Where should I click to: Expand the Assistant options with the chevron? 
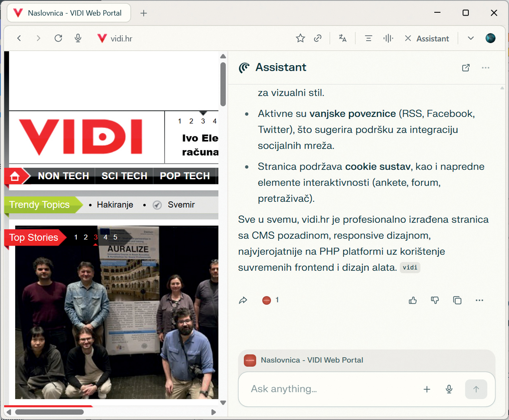[470, 38]
